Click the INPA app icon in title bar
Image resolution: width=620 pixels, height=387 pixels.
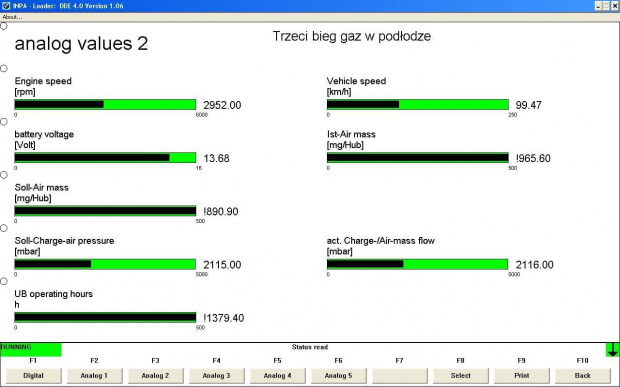6,6
